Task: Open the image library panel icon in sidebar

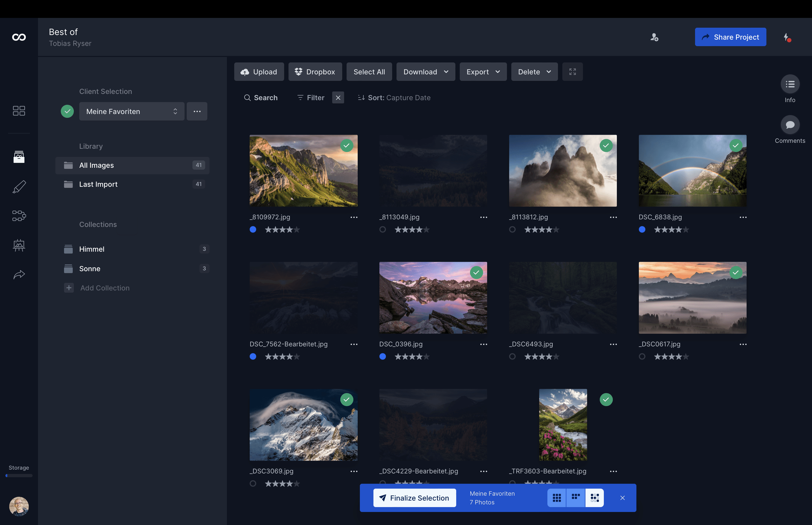Action: point(19,157)
